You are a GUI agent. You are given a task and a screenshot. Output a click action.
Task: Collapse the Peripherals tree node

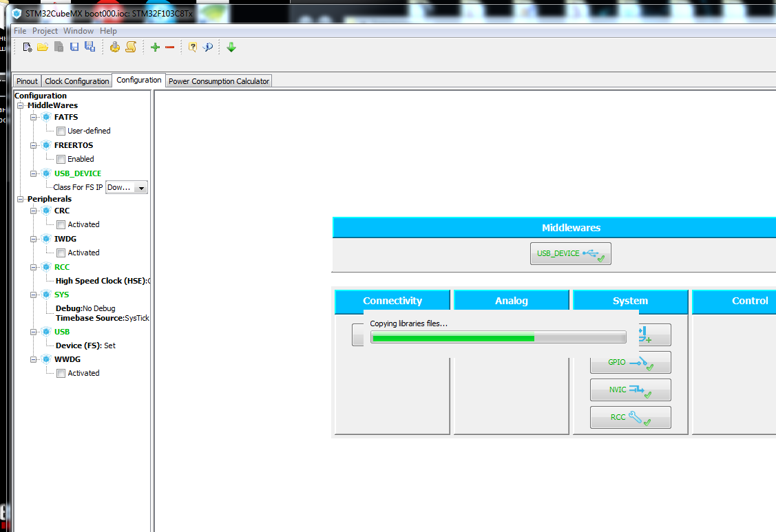tap(20, 199)
